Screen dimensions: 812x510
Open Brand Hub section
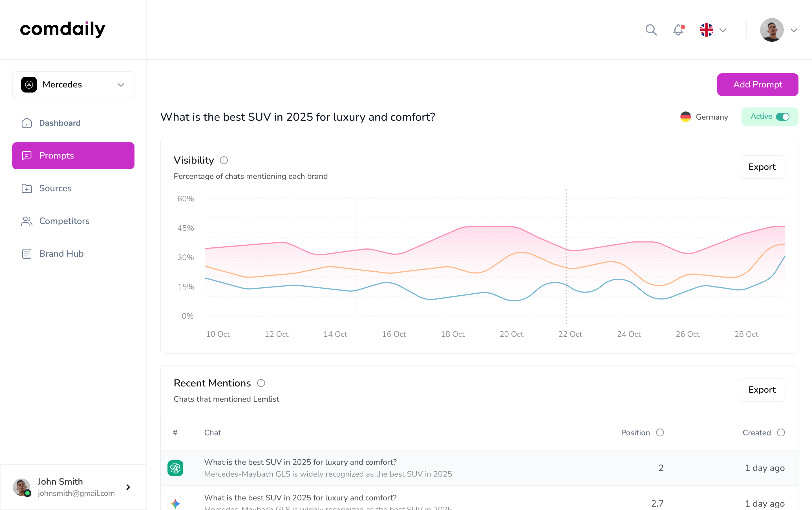[x=61, y=254]
